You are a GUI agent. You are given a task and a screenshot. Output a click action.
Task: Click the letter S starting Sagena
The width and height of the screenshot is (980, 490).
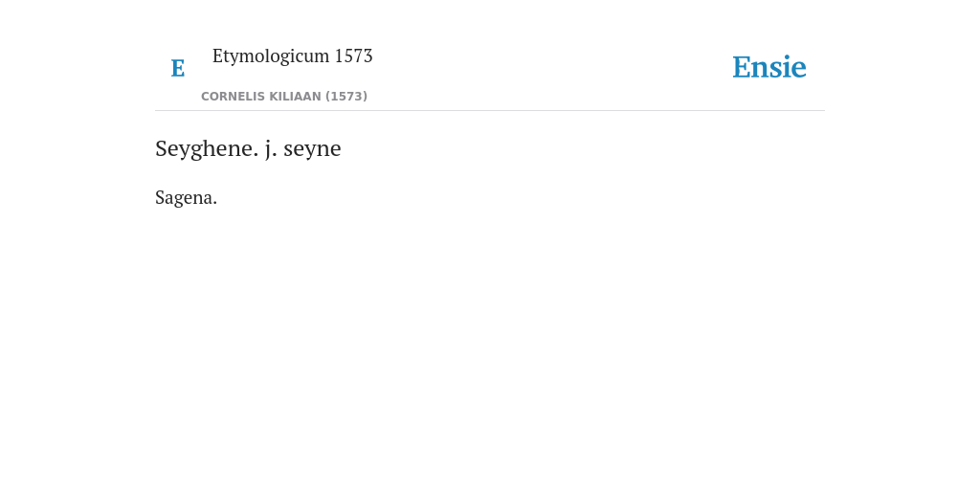160,197
